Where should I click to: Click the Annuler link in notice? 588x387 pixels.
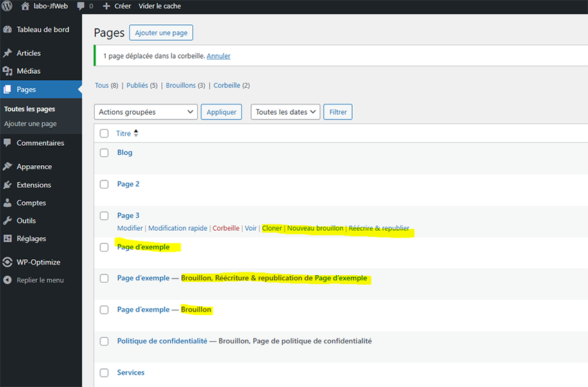point(219,56)
